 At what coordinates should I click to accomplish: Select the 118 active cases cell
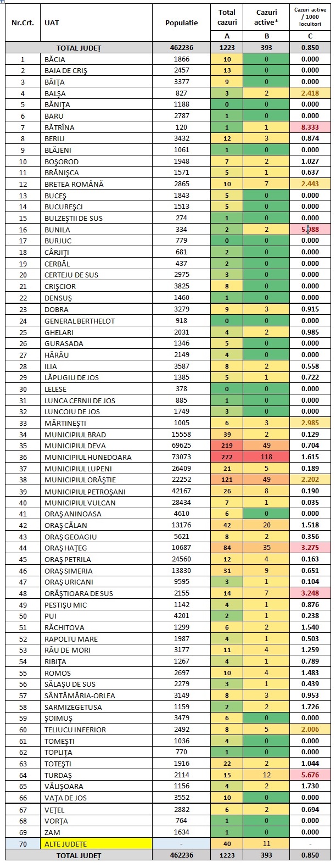coord(266,457)
